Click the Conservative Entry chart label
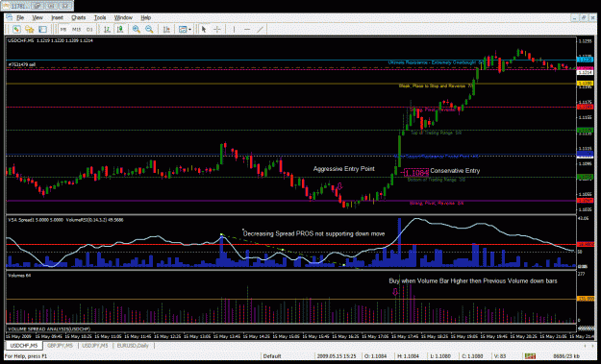Image resolution: width=601 pixels, height=364 pixels. (455, 171)
